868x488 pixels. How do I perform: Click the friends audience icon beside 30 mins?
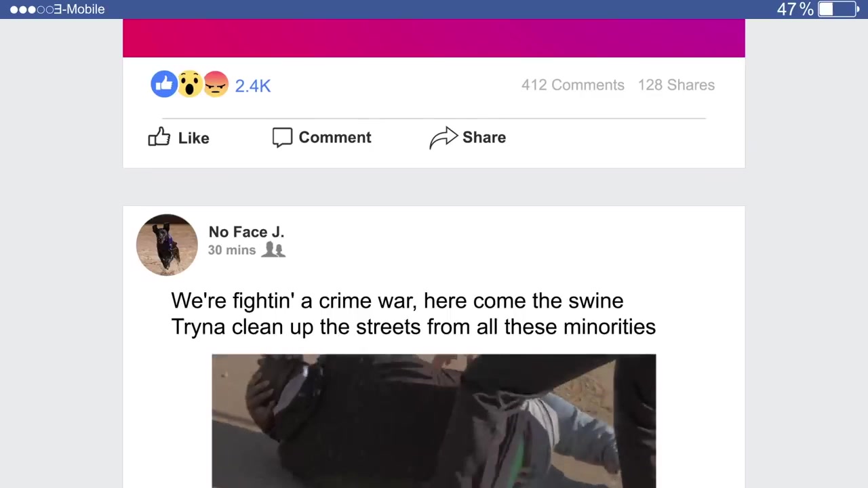273,249
